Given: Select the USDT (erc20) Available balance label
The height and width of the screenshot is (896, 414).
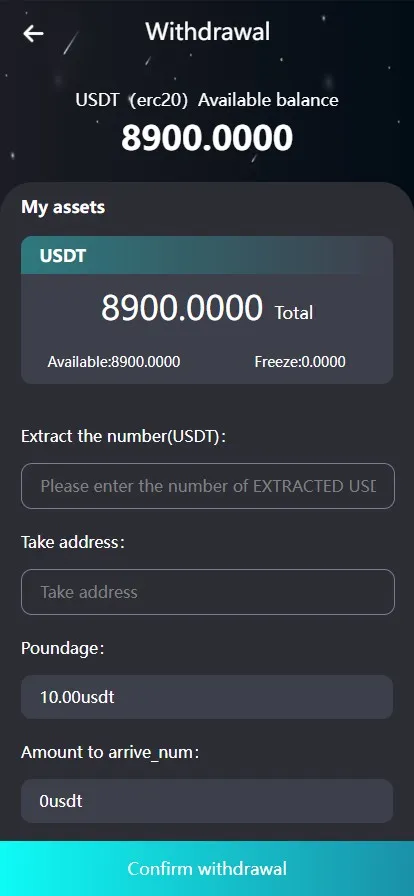Looking at the screenshot, I should click(x=207, y=100).
